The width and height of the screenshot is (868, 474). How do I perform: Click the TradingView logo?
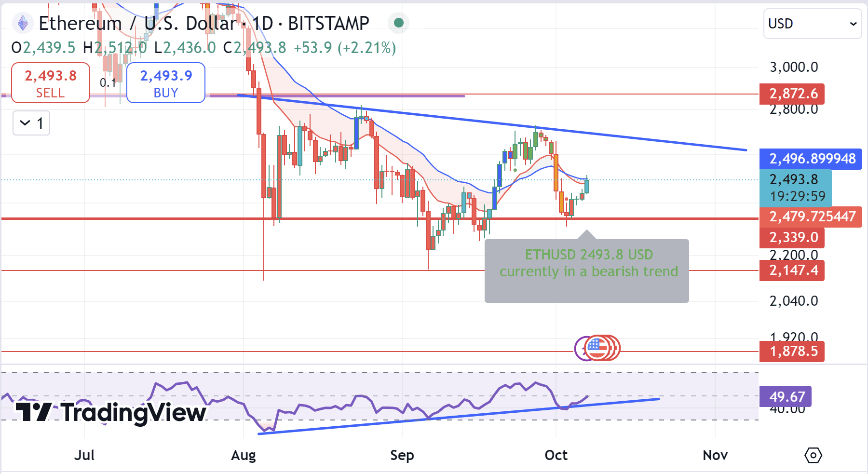(110, 413)
